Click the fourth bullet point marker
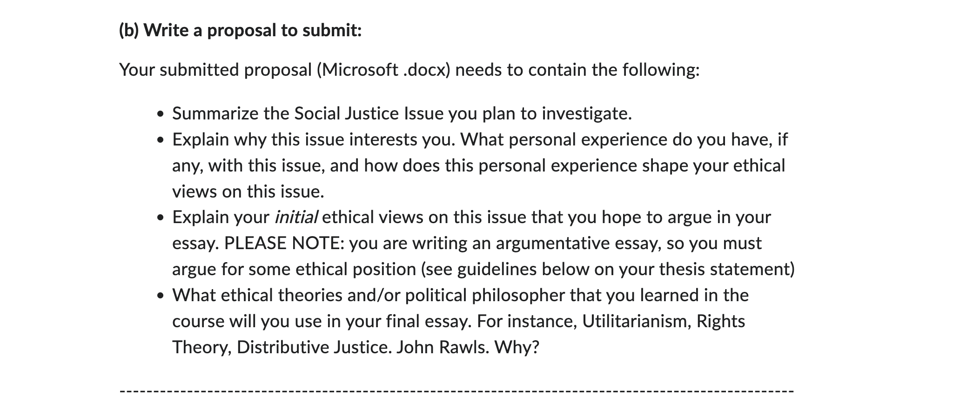 point(161,296)
